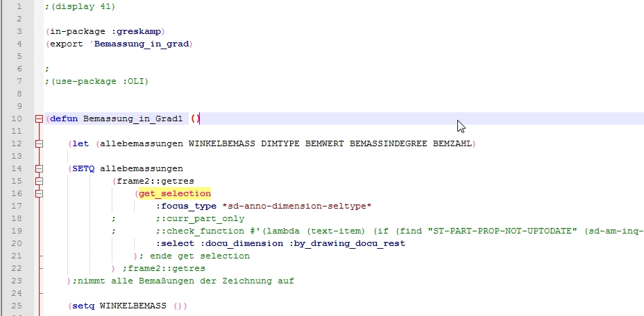Click 'Bemassung_in_grad in export line
The image size is (644, 316).
pos(139,44)
